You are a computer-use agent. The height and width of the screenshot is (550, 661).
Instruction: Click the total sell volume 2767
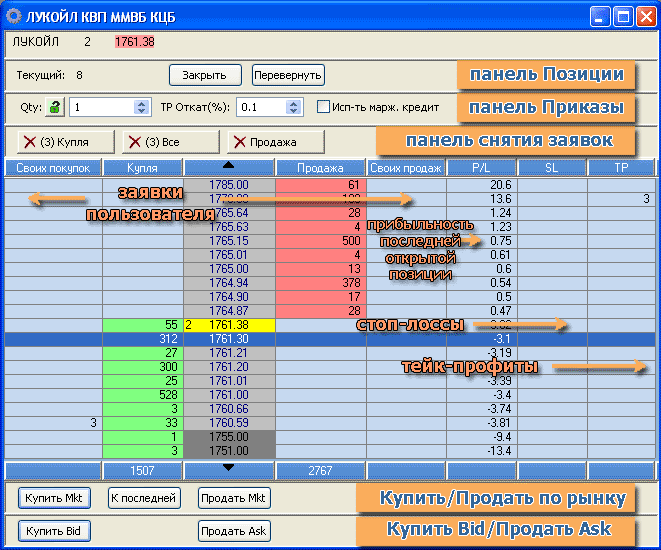(x=320, y=471)
